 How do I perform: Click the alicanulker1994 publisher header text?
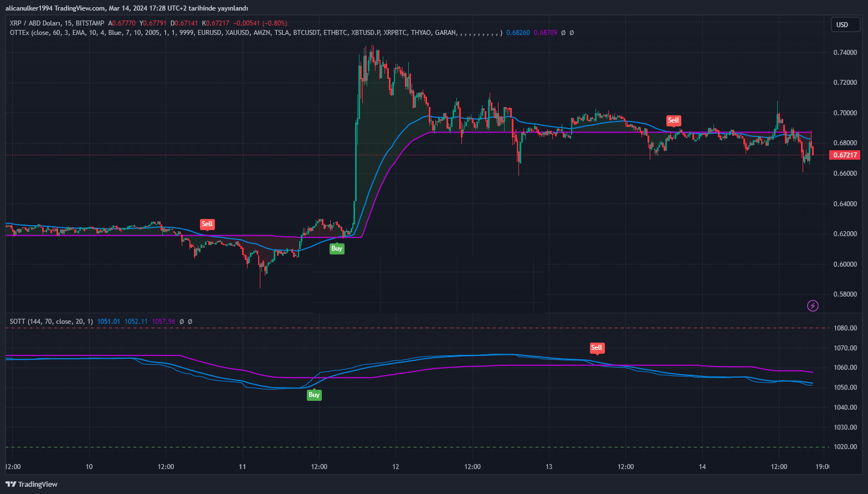coord(126,8)
